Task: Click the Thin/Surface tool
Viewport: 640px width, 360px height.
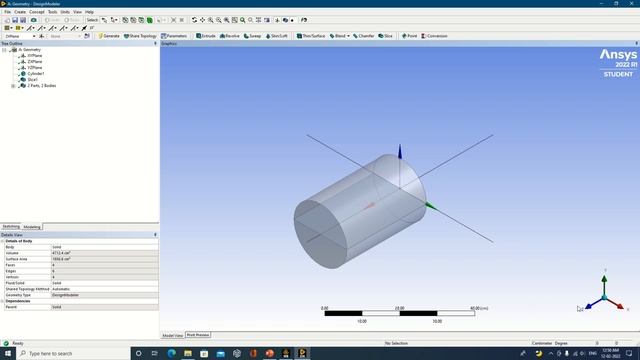Action: pyautogui.click(x=311, y=36)
